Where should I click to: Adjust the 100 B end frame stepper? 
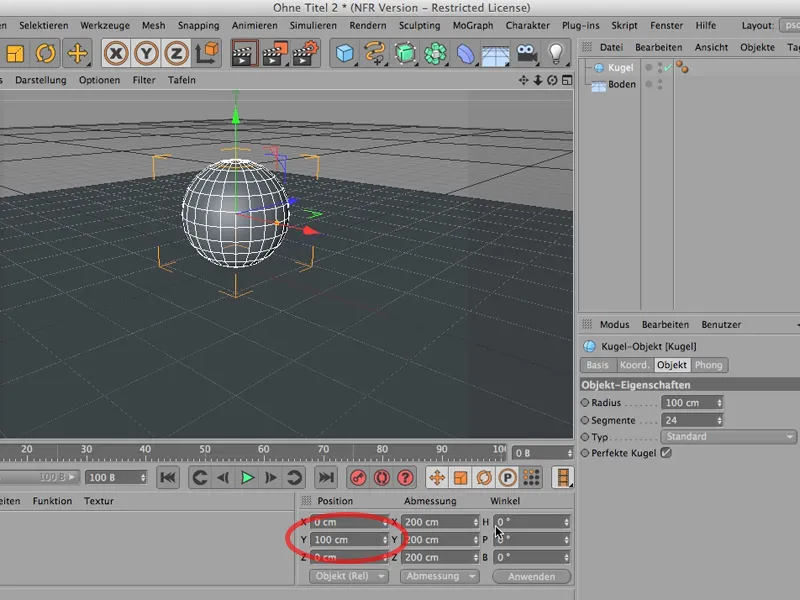(x=143, y=478)
